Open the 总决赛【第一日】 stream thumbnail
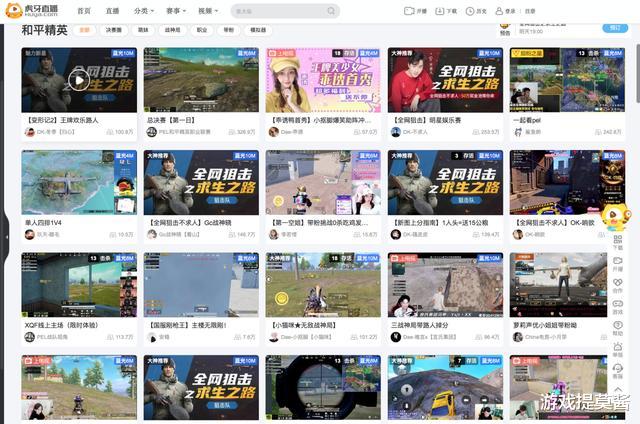Viewport: 640px width, 424px height. pos(201,80)
